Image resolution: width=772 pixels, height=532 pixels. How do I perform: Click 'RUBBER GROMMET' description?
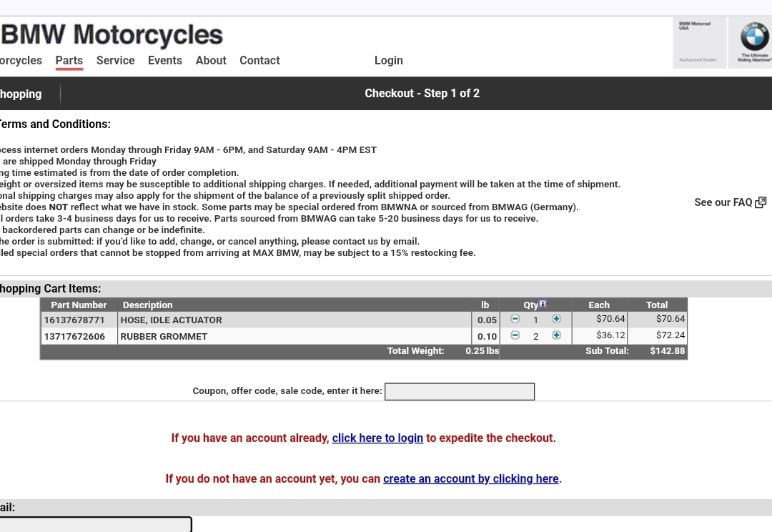click(x=164, y=337)
